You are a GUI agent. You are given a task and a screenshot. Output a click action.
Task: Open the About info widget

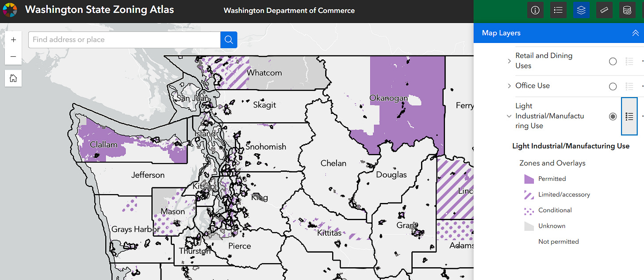click(x=535, y=11)
